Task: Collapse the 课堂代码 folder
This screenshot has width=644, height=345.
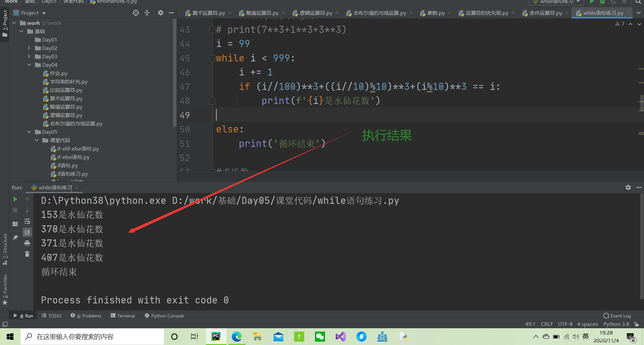Action: [37, 140]
